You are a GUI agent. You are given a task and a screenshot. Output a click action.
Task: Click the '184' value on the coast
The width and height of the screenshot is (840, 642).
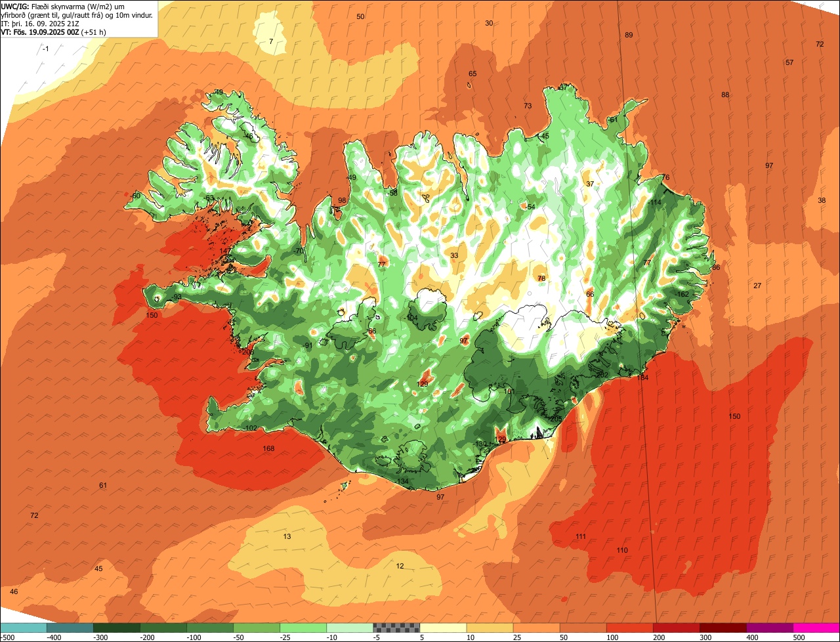[642, 378]
